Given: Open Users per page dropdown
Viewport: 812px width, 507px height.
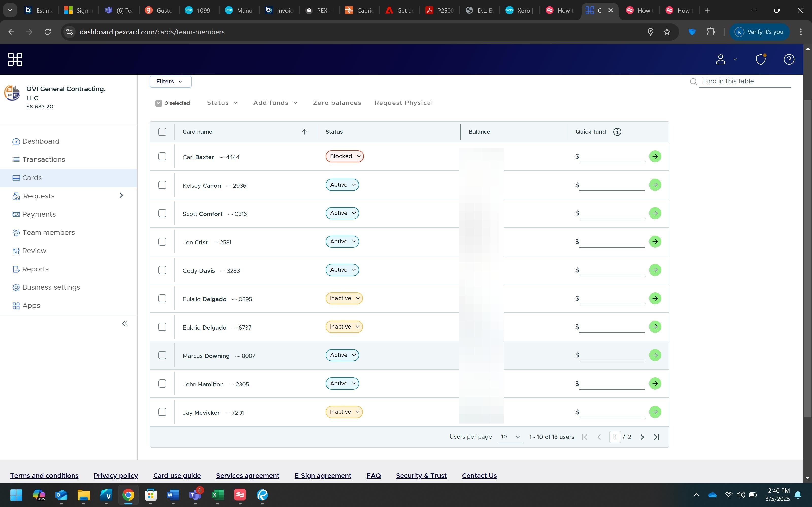Looking at the screenshot, I should (x=510, y=437).
